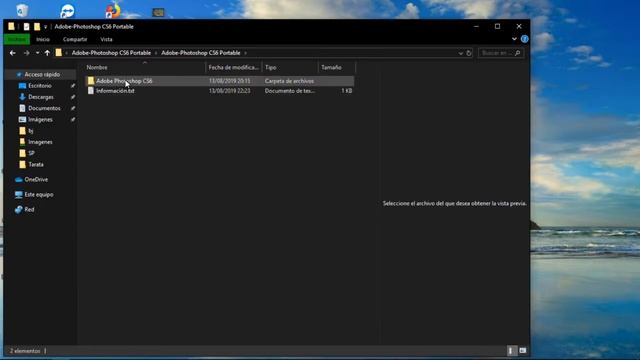640x360 pixels.
Task: Expand the ribbon with the chevron
Action: pyautogui.click(x=514, y=39)
